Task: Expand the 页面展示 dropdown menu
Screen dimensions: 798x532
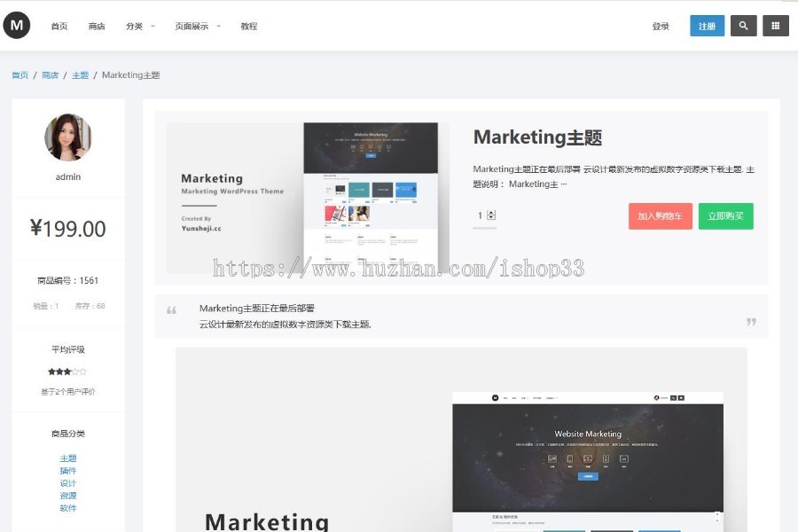Action: pos(198,26)
